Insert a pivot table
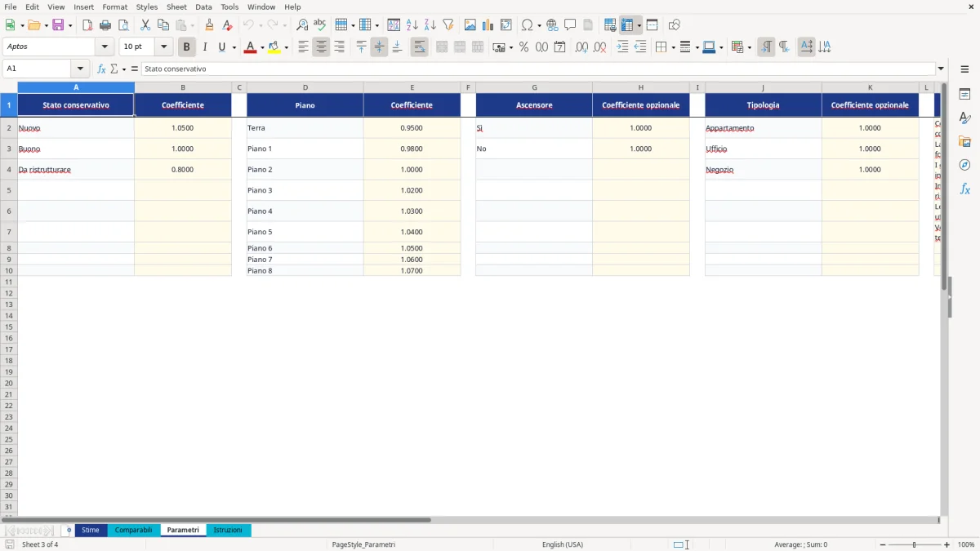The height and width of the screenshot is (551, 980). click(x=506, y=25)
